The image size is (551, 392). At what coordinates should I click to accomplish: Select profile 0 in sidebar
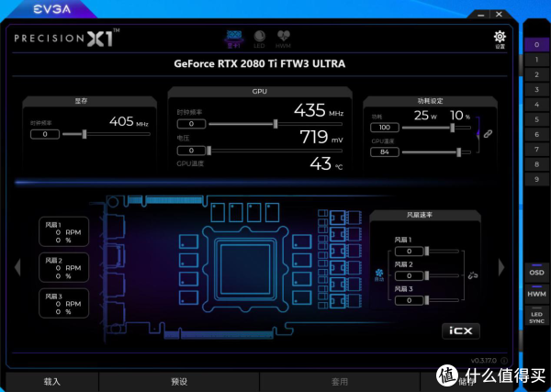click(x=536, y=45)
